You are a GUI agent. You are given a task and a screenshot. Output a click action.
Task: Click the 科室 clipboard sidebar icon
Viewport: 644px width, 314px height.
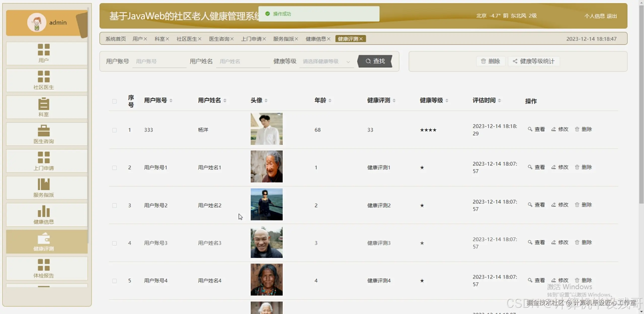click(44, 104)
